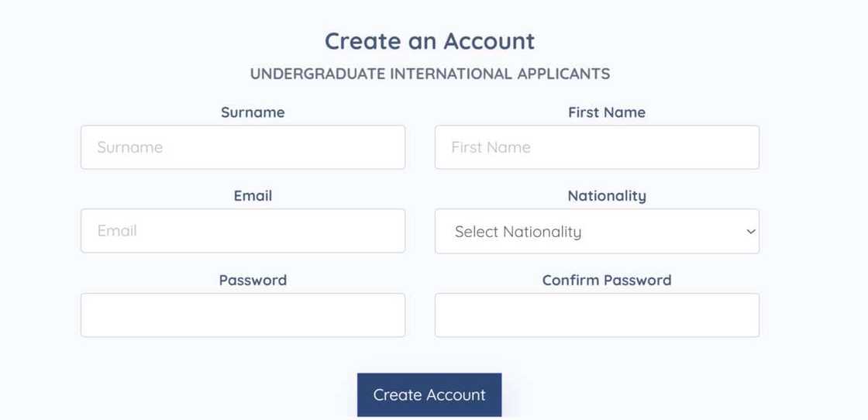
Task: Click the Confirm Password label text
Action: pyautogui.click(x=606, y=280)
